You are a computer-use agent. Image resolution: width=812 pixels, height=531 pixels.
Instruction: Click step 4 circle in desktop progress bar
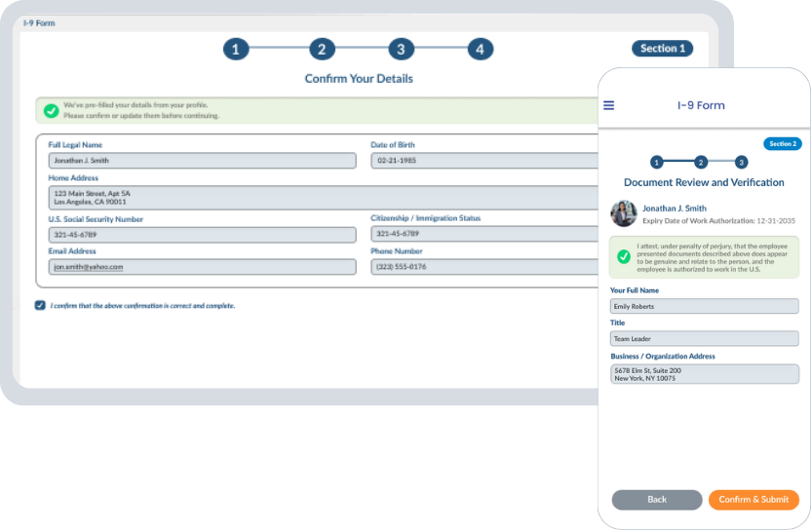tap(480, 49)
